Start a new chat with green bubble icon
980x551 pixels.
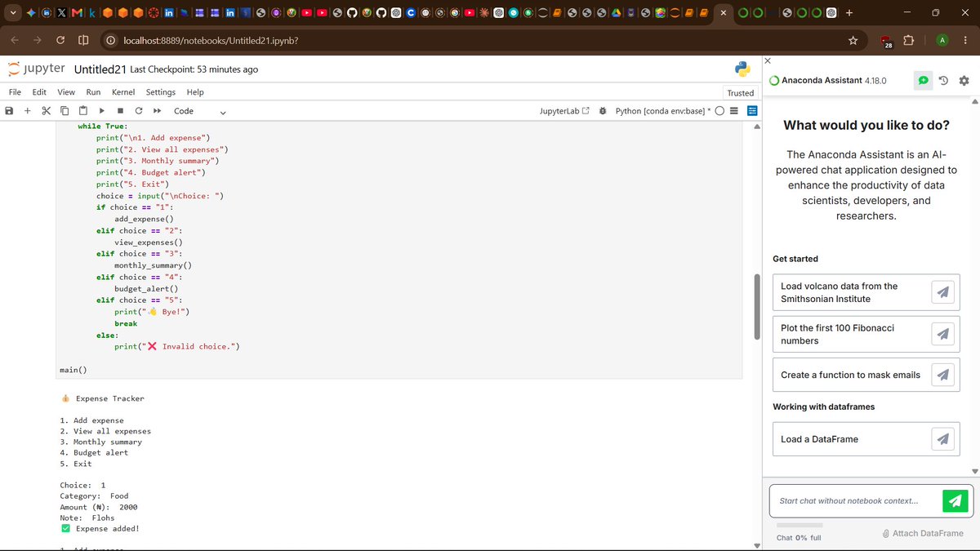point(923,81)
